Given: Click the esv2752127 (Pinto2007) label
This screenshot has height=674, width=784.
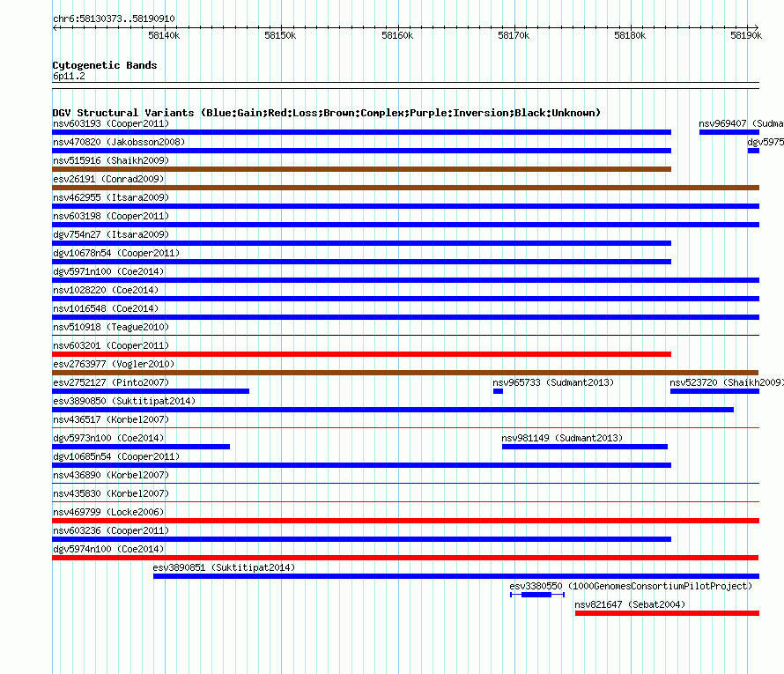Looking at the screenshot, I should point(111,382).
